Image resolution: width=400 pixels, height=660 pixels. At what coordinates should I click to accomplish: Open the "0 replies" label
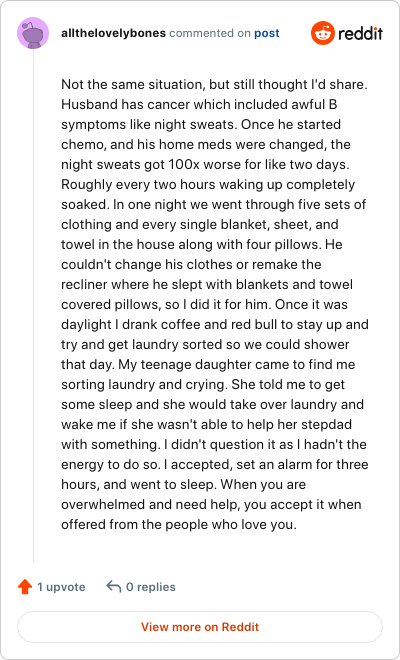click(x=151, y=587)
